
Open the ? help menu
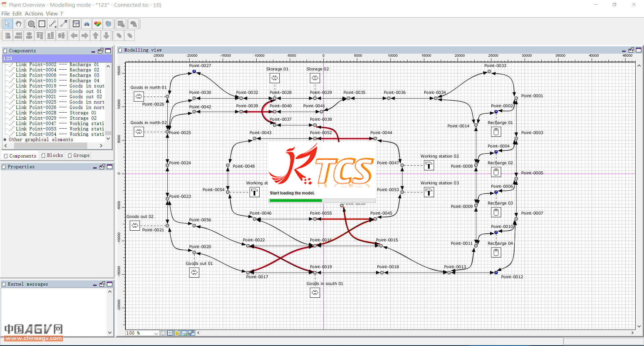(62, 13)
